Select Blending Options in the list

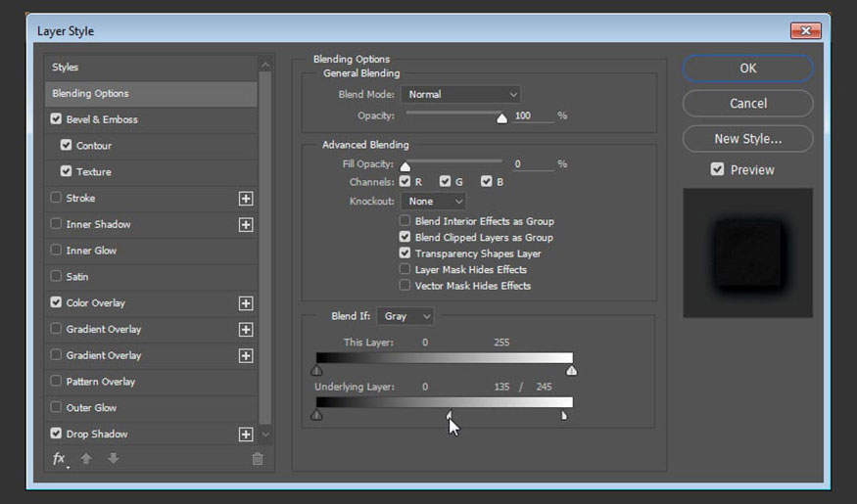[x=151, y=93]
